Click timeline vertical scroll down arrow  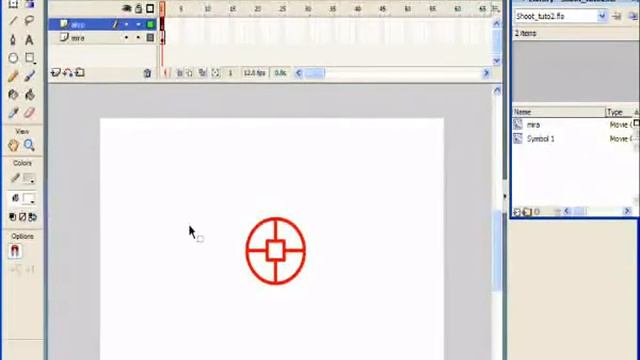tap(496, 61)
